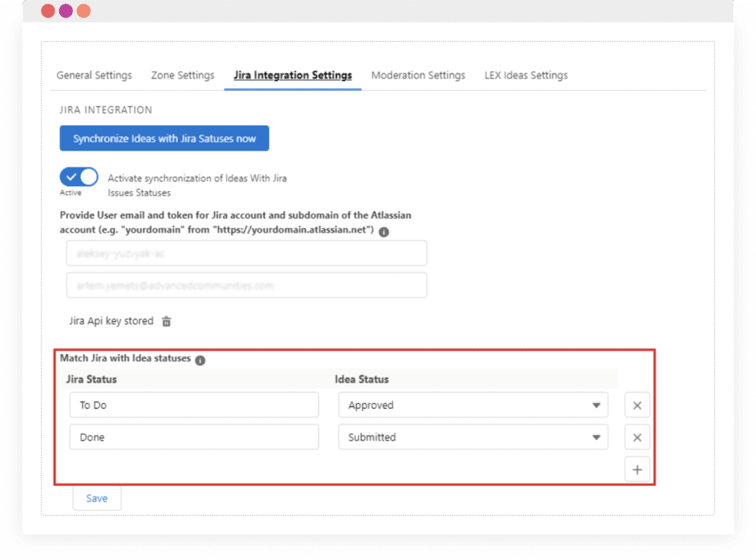Click Synchronize Ideas with Jira Satuses now
The image size is (756, 559).
165,138
